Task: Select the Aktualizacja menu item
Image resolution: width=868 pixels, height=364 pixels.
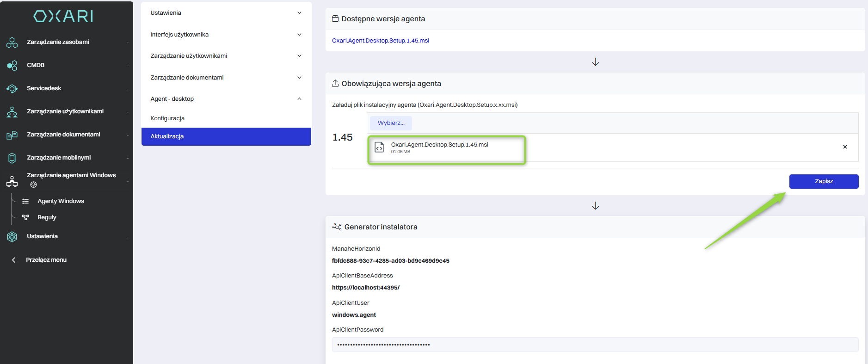Action: [x=226, y=136]
